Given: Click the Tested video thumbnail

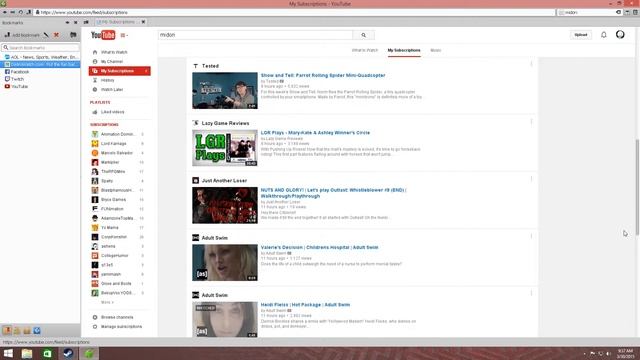Looking at the screenshot, I should coord(225,91).
